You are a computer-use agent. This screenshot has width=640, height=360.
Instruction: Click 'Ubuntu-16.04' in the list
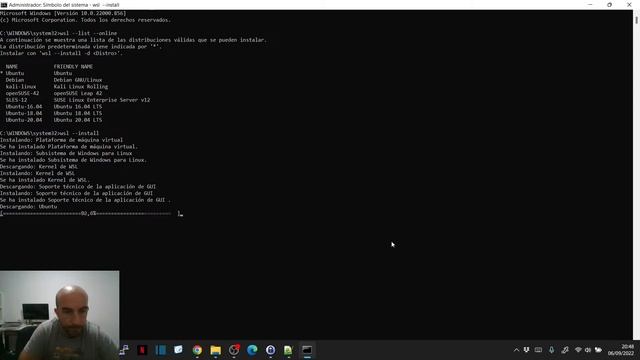point(24,107)
